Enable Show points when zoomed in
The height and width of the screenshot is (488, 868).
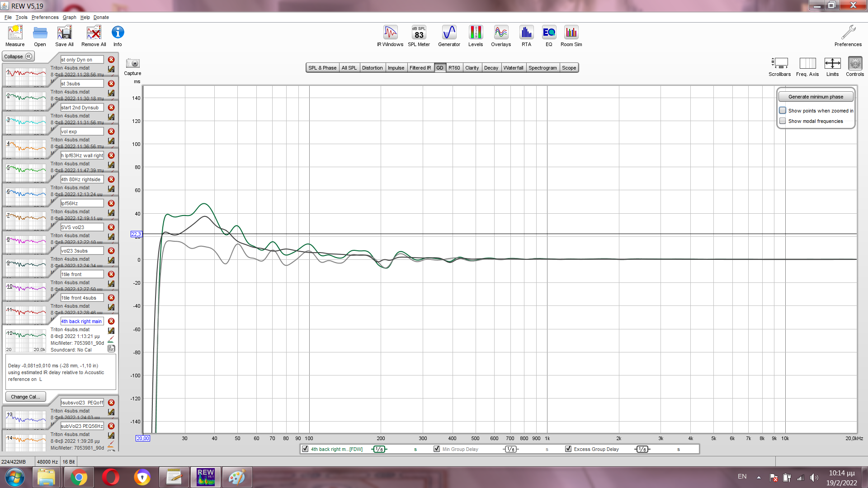783,111
